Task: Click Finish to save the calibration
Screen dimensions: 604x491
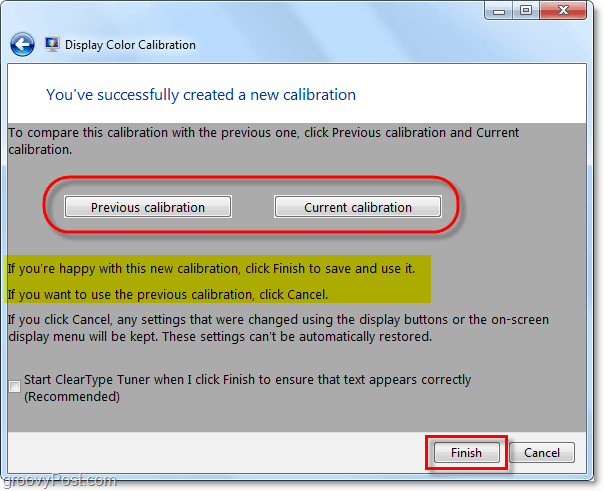Action: tap(466, 452)
